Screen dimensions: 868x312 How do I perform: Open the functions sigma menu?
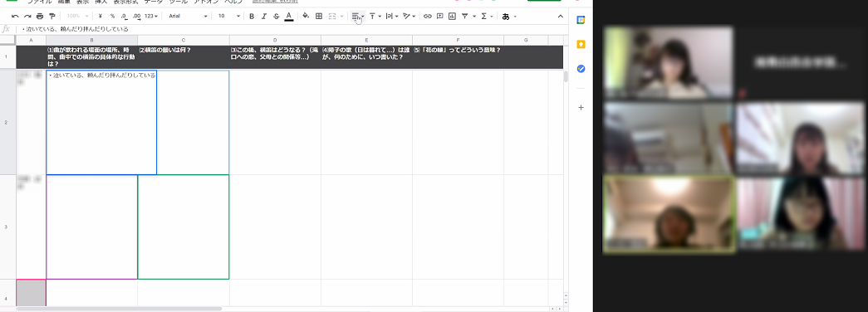coord(483,17)
